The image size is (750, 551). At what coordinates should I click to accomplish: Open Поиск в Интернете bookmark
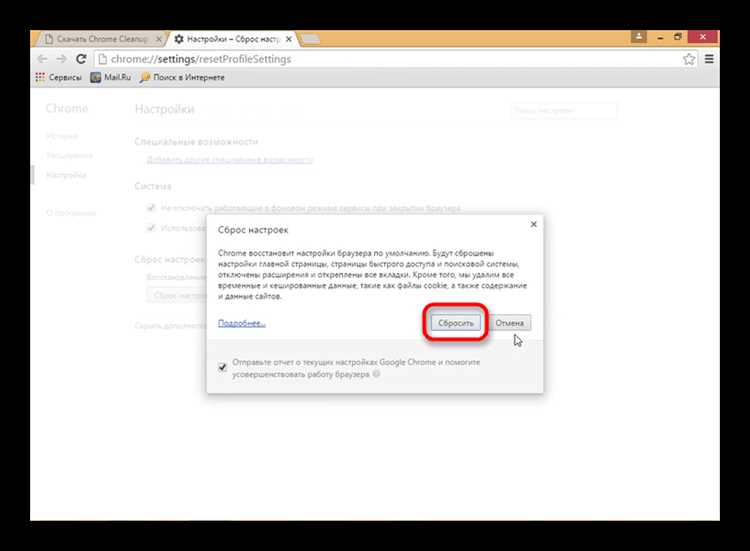[x=182, y=77]
